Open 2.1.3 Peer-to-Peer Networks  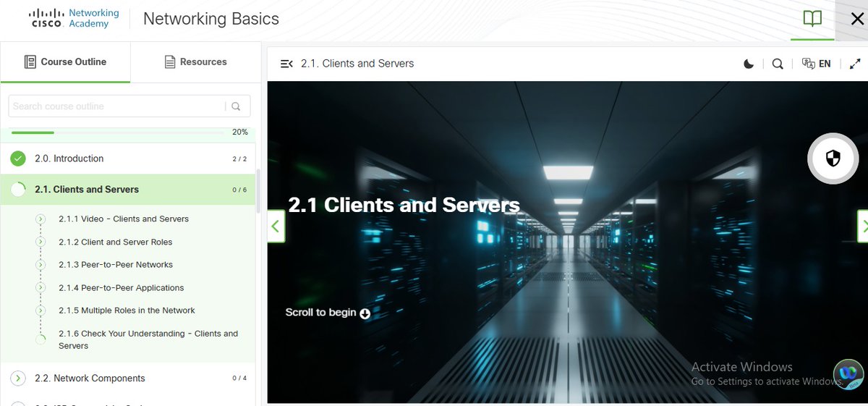(x=116, y=265)
